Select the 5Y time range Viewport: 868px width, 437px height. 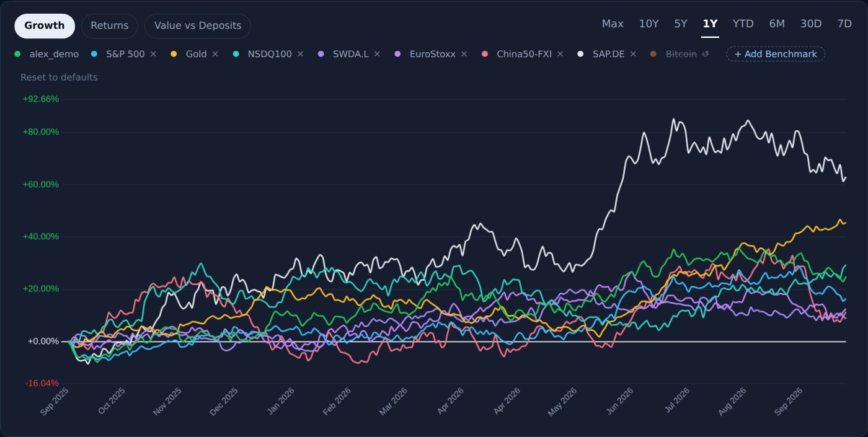(681, 24)
